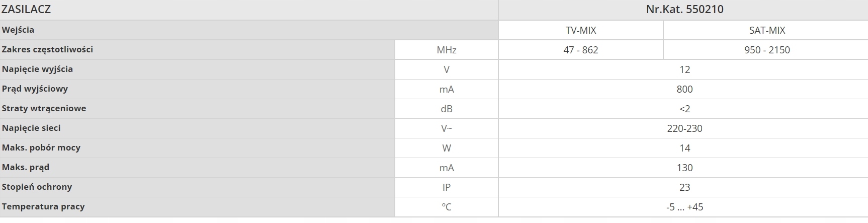
Task: Select the 220-230 mains voltage value
Action: [x=684, y=128]
